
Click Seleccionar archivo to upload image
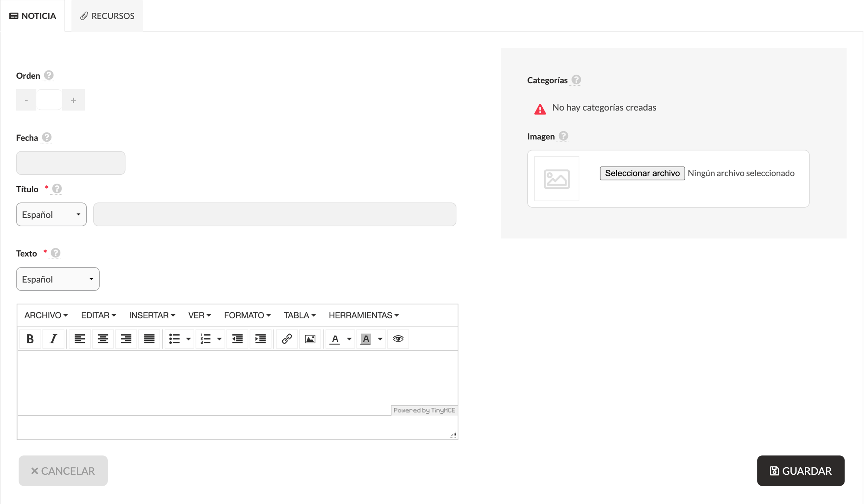[642, 173]
